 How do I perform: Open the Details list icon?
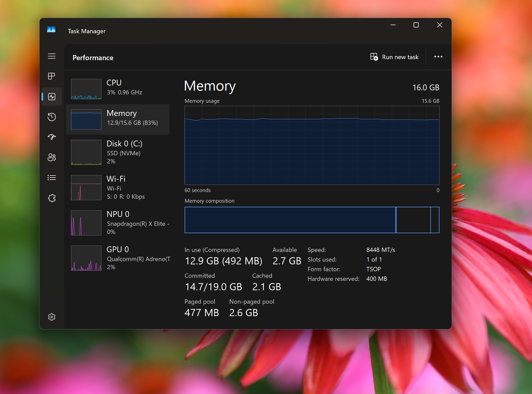click(x=52, y=178)
